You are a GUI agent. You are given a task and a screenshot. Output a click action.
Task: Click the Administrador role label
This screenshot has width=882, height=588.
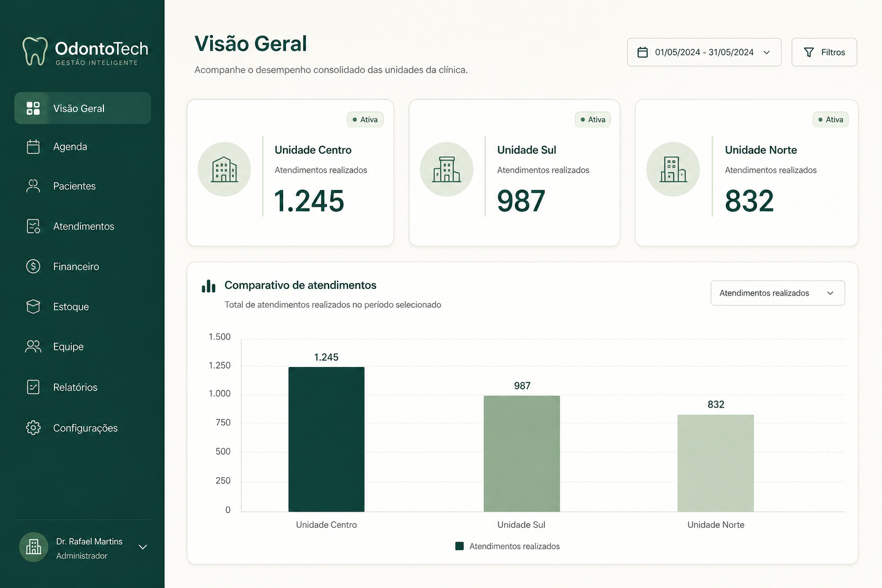(x=82, y=556)
